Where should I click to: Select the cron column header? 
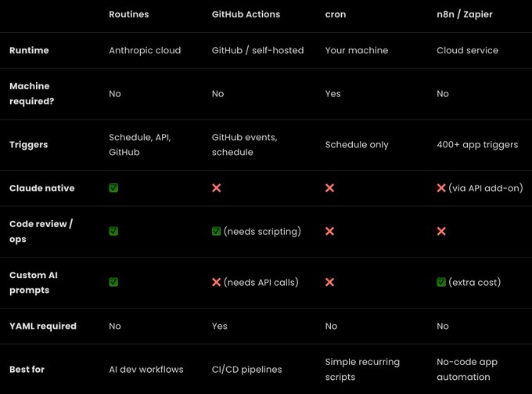[336, 14]
